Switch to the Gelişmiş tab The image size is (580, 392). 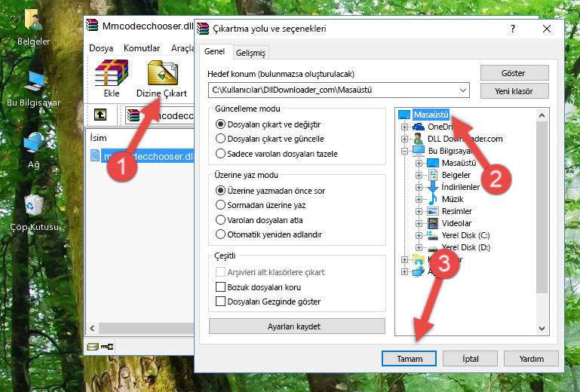(x=251, y=53)
